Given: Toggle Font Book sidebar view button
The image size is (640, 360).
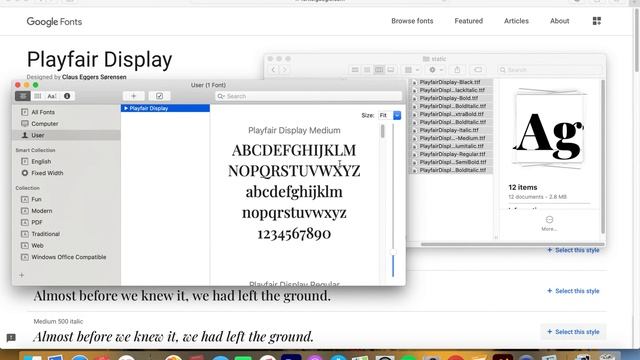Looking at the screenshot, I should pyautogui.click(x=23, y=96).
